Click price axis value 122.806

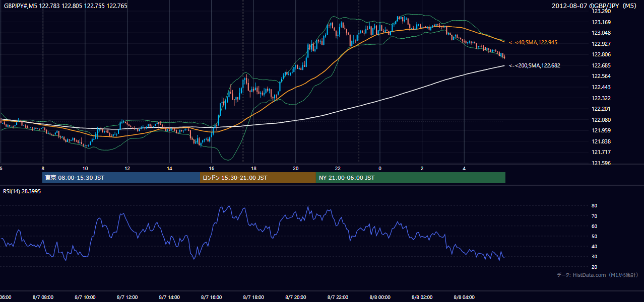point(601,54)
